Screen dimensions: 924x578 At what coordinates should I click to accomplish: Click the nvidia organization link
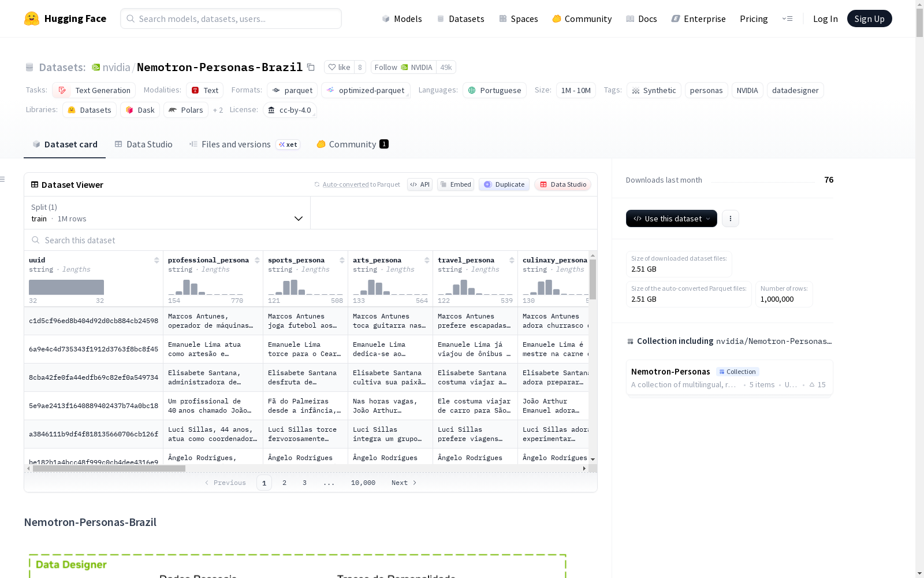[x=116, y=67]
